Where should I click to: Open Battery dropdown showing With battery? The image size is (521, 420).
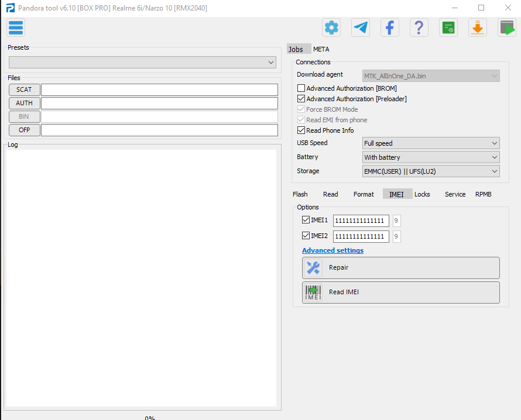(431, 157)
